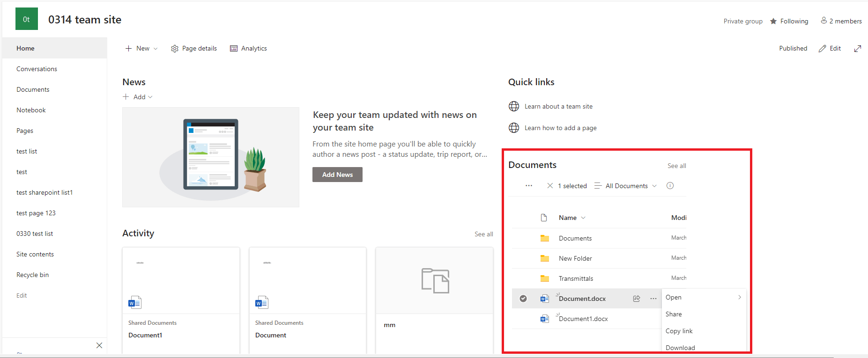Open Document.docx row more actions ellipsis
Viewport: 868px width, 358px height.
[x=653, y=299]
